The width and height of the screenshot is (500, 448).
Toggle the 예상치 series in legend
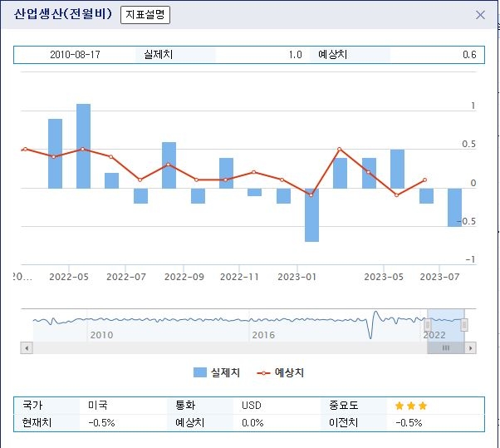280,372
